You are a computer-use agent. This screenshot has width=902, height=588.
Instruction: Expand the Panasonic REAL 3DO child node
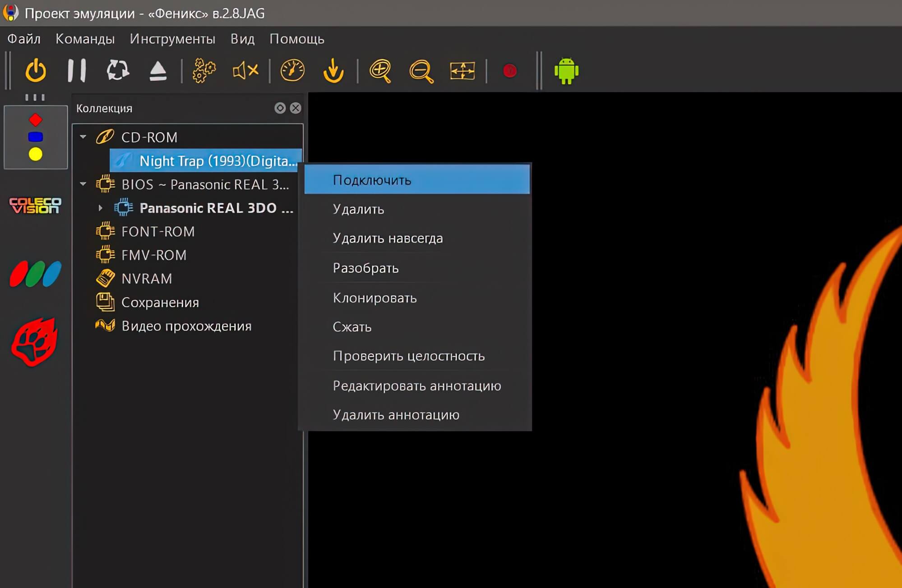coord(101,208)
